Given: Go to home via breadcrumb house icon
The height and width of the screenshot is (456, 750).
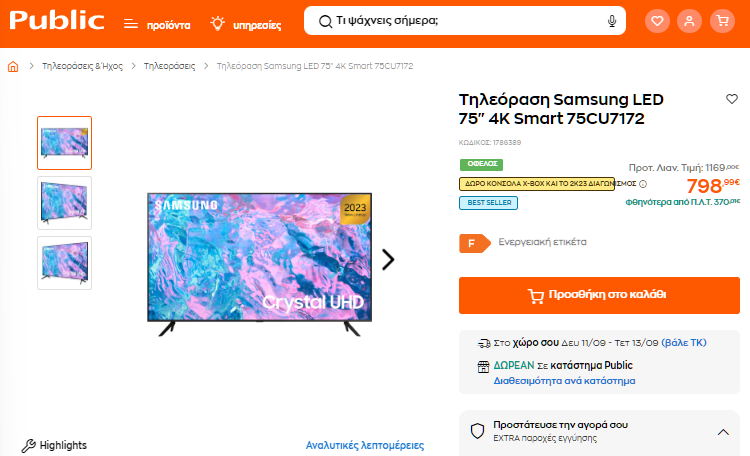Looking at the screenshot, I should 13,66.
